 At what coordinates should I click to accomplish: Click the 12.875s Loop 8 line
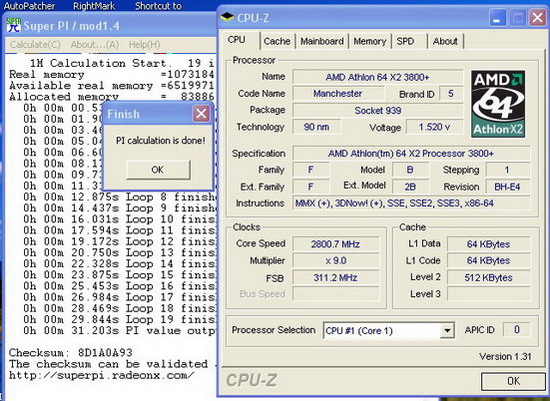point(119,197)
